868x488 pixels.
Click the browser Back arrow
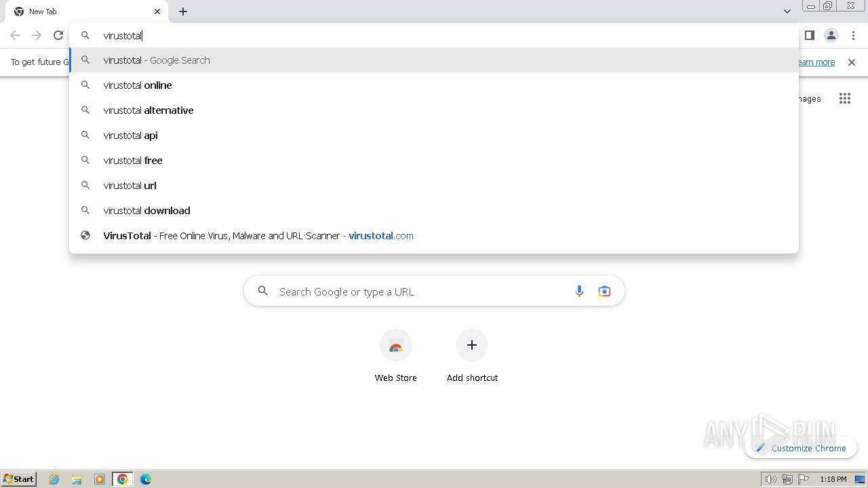[15, 35]
